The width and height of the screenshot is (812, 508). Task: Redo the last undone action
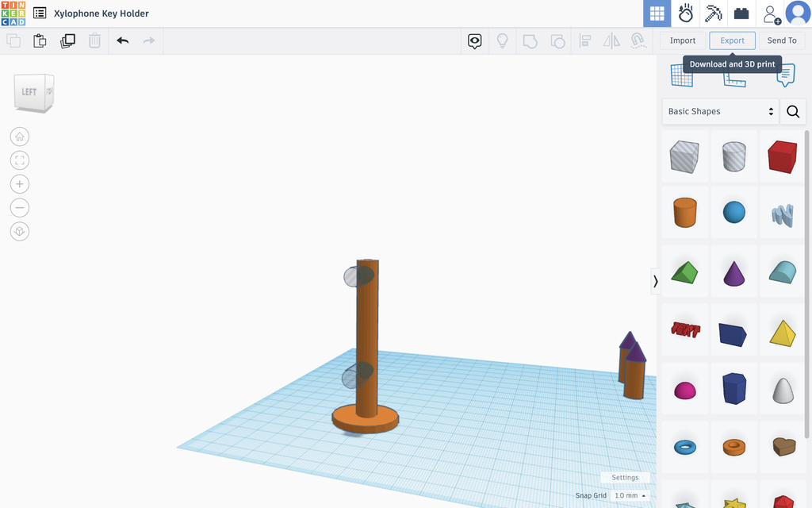click(x=149, y=40)
